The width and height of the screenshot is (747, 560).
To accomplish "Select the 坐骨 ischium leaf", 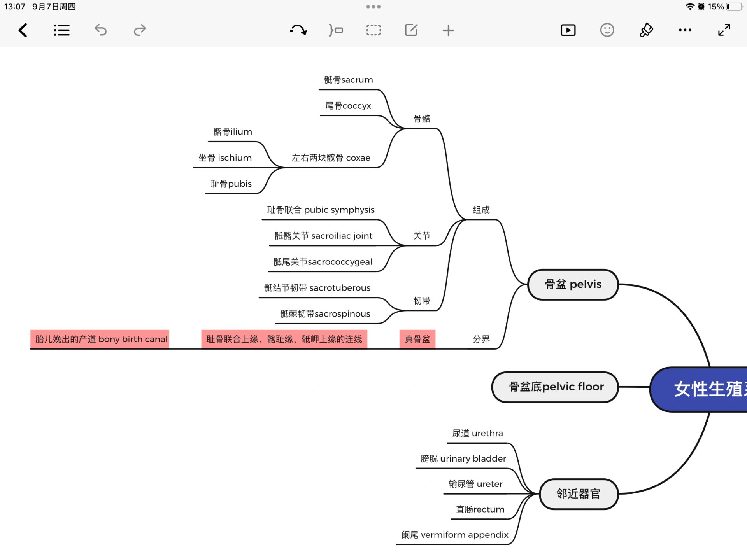I will [x=225, y=158].
